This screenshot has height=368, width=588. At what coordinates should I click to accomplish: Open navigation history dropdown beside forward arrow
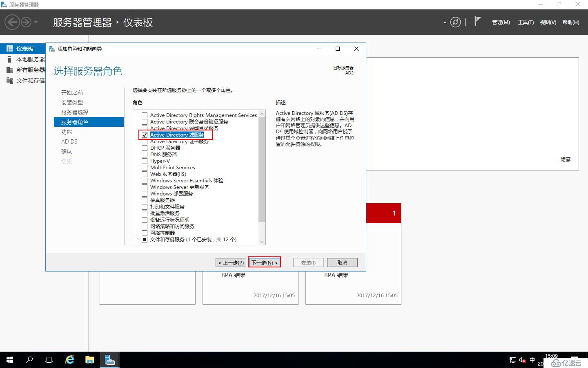pyautogui.click(x=36, y=22)
